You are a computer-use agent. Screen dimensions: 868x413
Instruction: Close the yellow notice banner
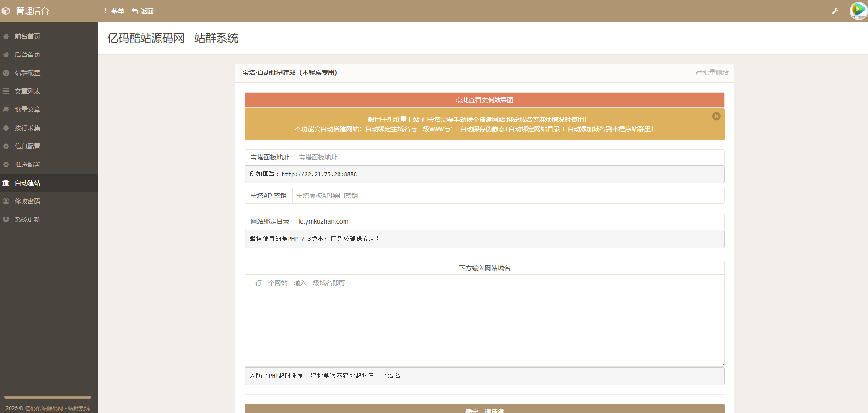[716, 116]
